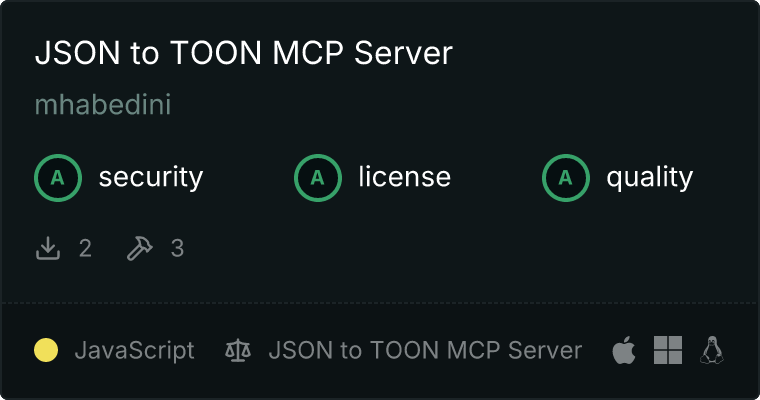Open the JSON to TOON MCP Server title
Screen dimensions: 760x400
(244, 52)
